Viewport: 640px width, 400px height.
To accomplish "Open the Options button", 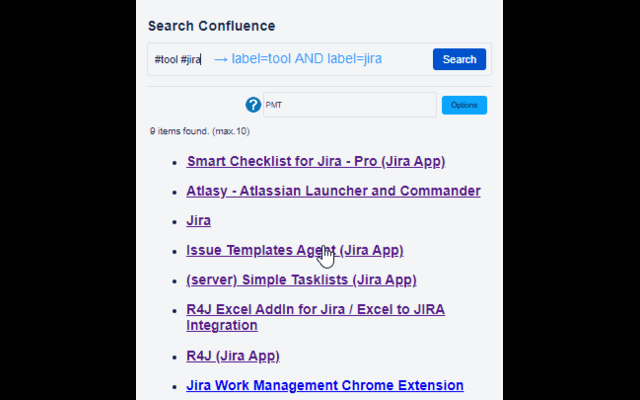I will click(x=464, y=105).
